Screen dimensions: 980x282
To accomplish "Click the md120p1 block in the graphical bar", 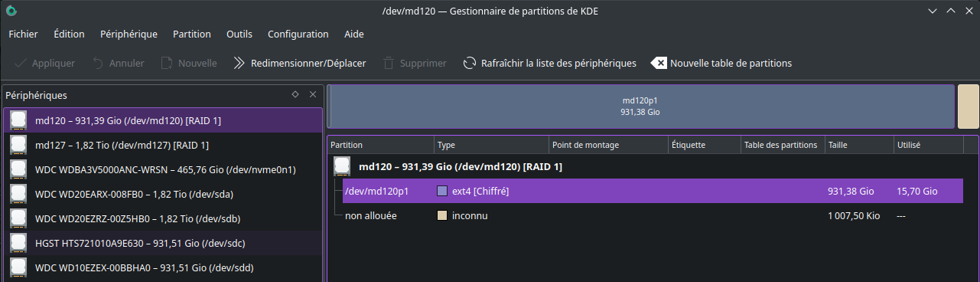I will click(640, 107).
